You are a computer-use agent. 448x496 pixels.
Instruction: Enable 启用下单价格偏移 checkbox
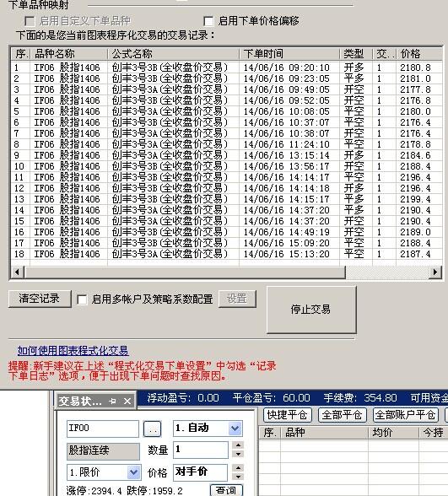(x=208, y=21)
